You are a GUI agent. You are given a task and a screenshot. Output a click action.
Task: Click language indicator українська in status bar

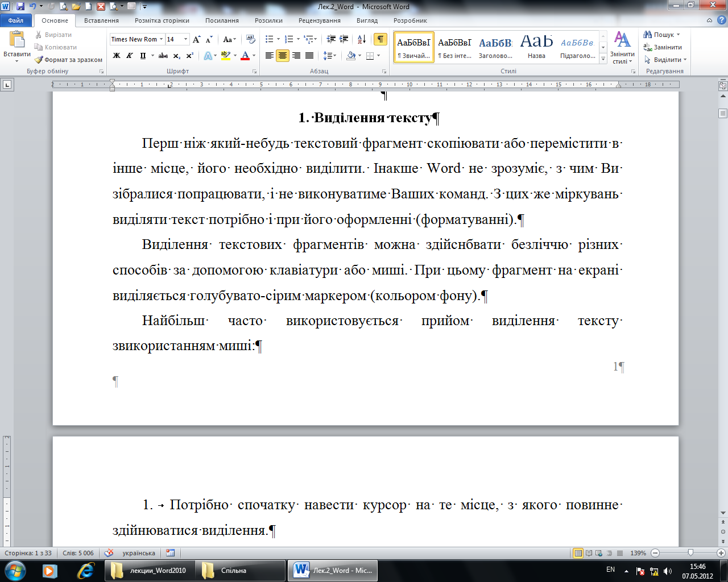click(x=139, y=553)
